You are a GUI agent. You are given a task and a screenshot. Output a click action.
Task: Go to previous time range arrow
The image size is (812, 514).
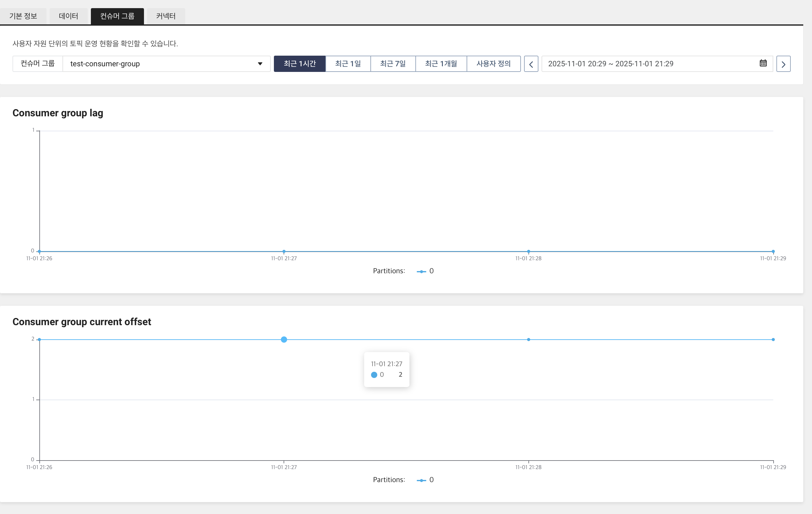531,64
